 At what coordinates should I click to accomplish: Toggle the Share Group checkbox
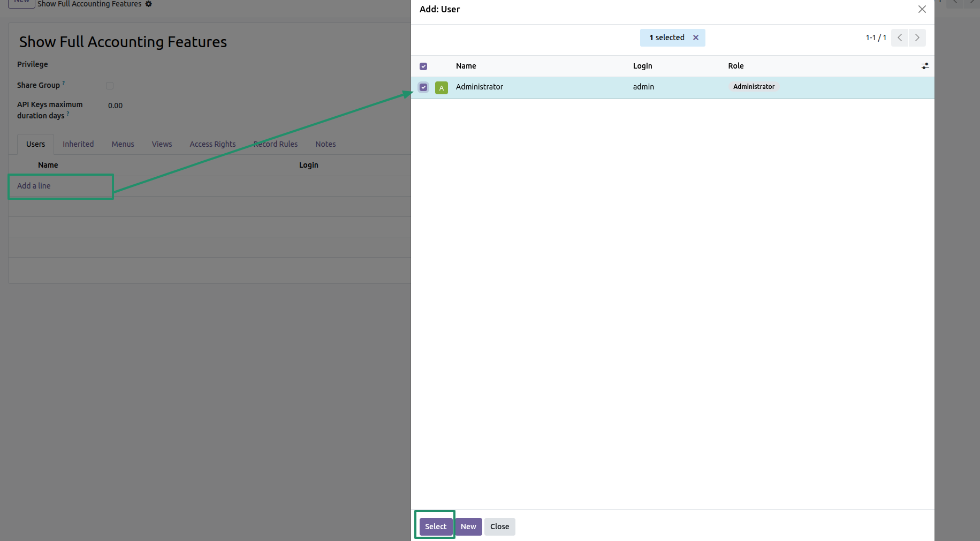pyautogui.click(x=110, y=86)
